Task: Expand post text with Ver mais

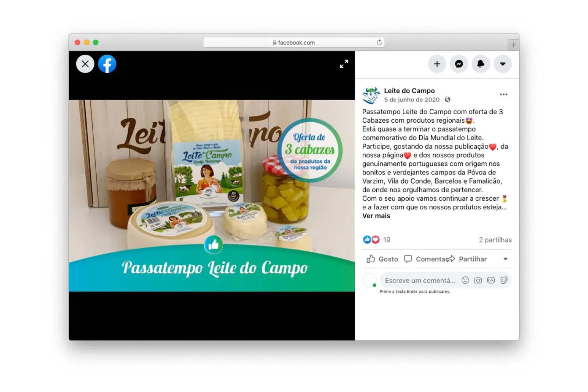Action: (376, 216)
